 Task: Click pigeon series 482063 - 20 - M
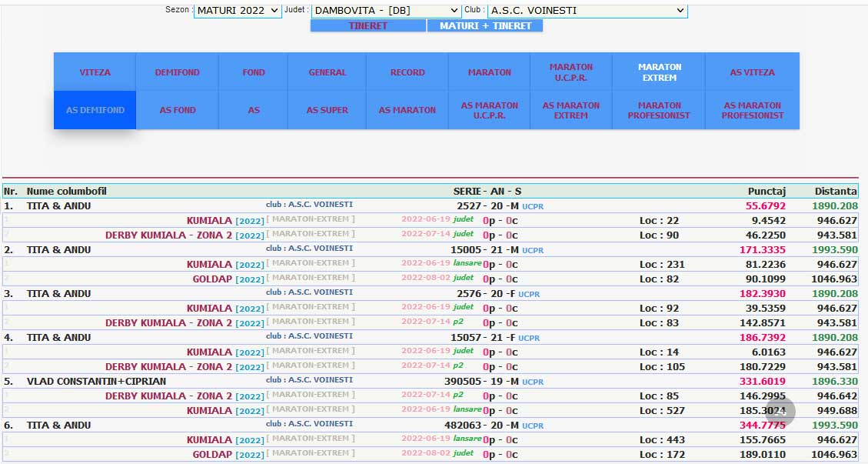click(481, 426)
